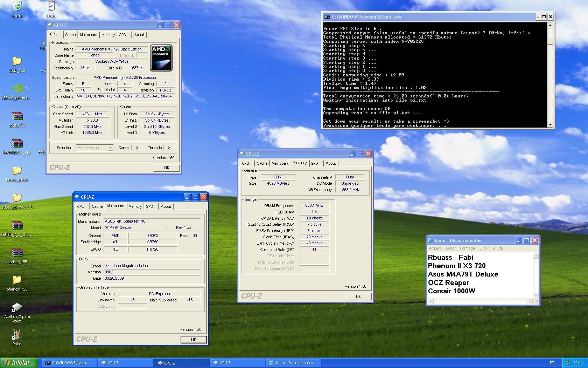Open Memory tab in CPU window

pos(108,35)
